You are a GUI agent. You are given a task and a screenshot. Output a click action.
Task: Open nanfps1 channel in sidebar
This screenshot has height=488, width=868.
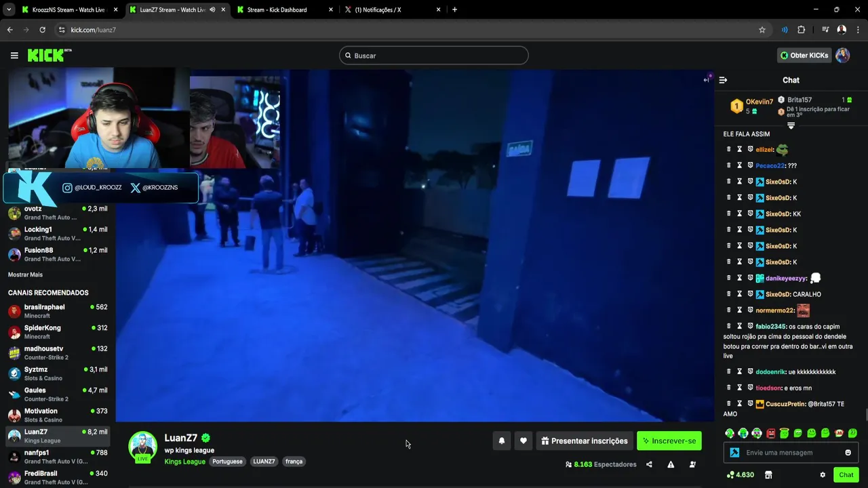point(58,456)
